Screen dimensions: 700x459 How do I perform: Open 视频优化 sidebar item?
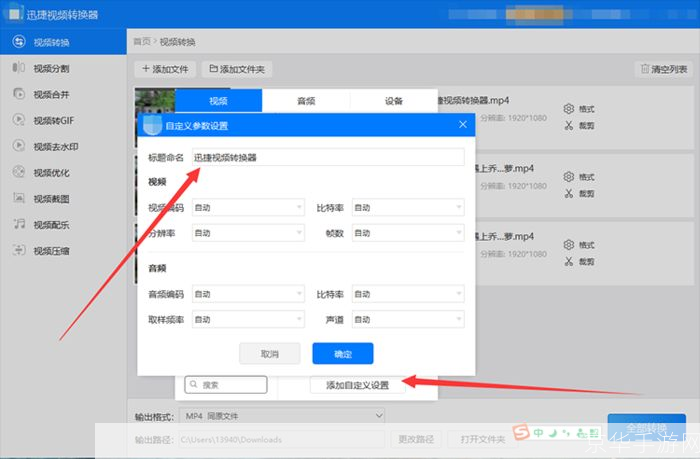pos(63,172)
